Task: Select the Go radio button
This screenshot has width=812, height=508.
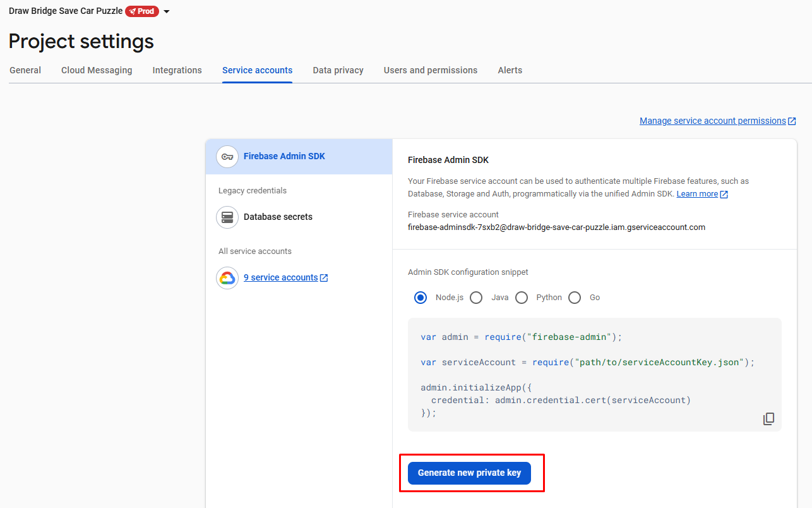Action: [x=575, y=298]
